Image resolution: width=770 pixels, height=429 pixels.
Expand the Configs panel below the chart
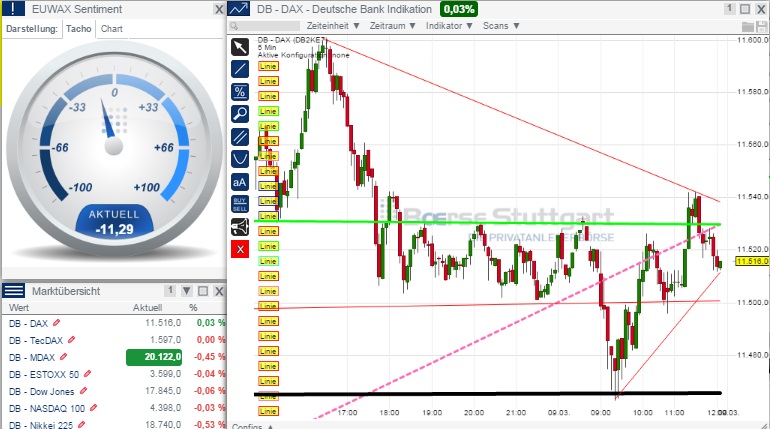pyautogui.click(x=252, y=426)
